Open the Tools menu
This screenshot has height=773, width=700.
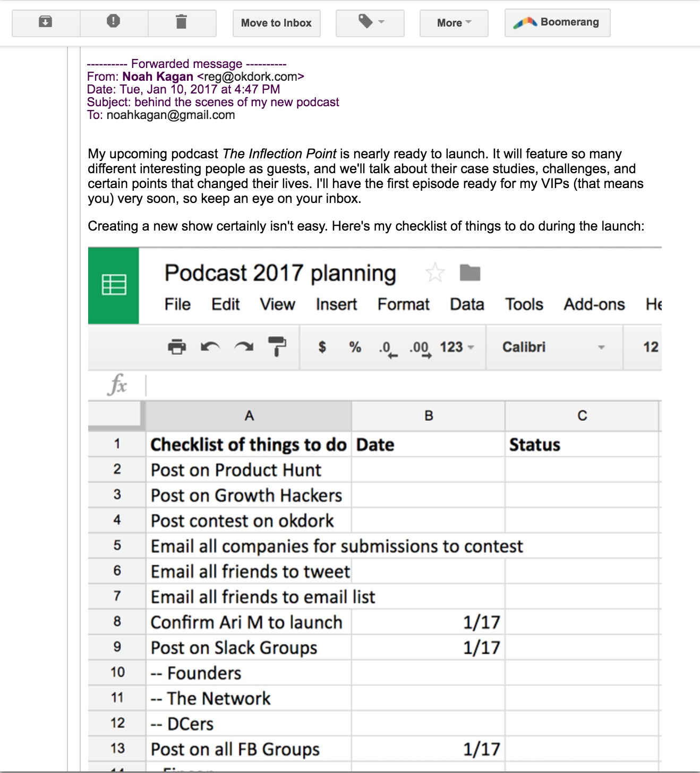coord(524,304)
